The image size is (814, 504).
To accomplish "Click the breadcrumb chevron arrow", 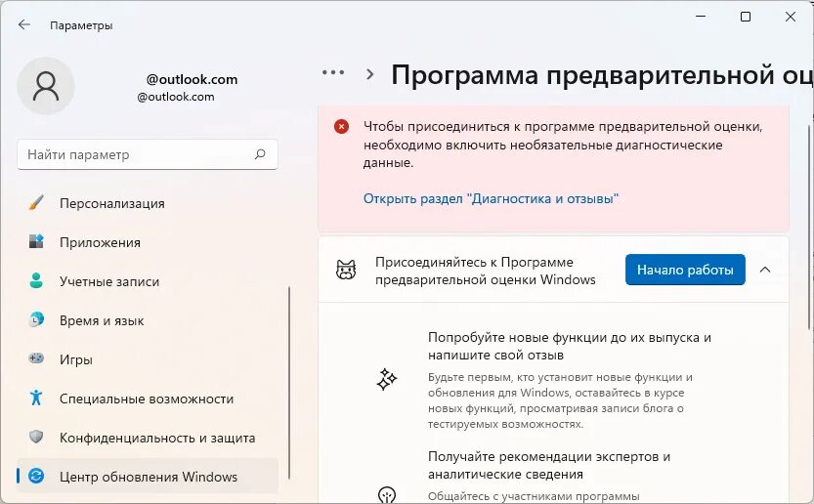I will (369, 74).
